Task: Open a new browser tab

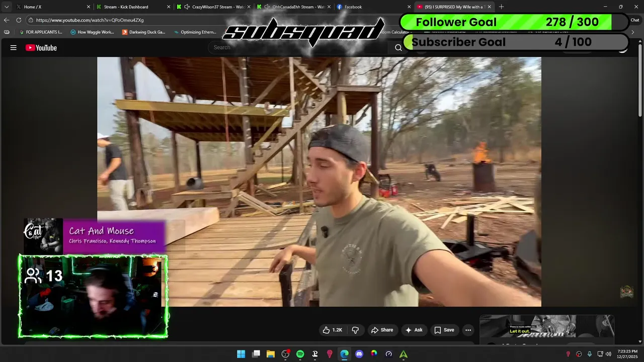Action: [501, 7]
